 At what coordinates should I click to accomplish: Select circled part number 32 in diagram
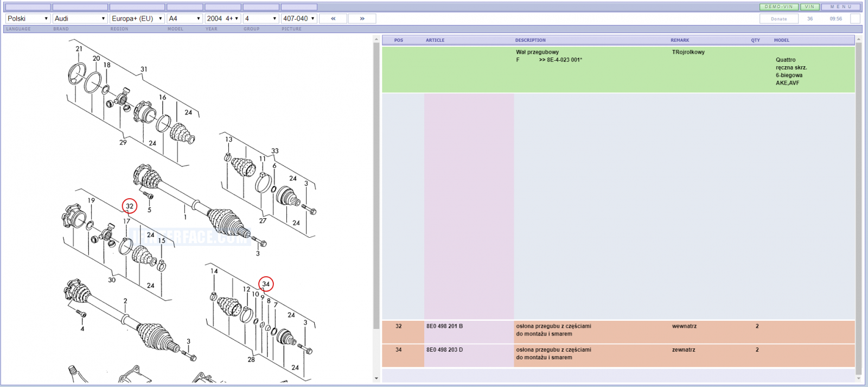coord(130,206)
